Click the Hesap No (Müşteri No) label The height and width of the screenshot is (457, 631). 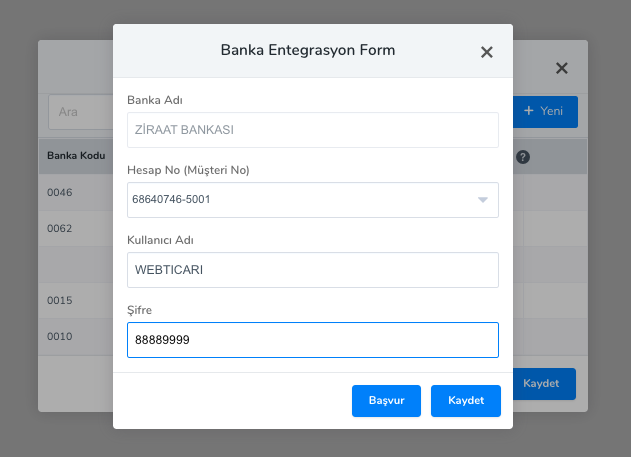(x=188, y=170)
